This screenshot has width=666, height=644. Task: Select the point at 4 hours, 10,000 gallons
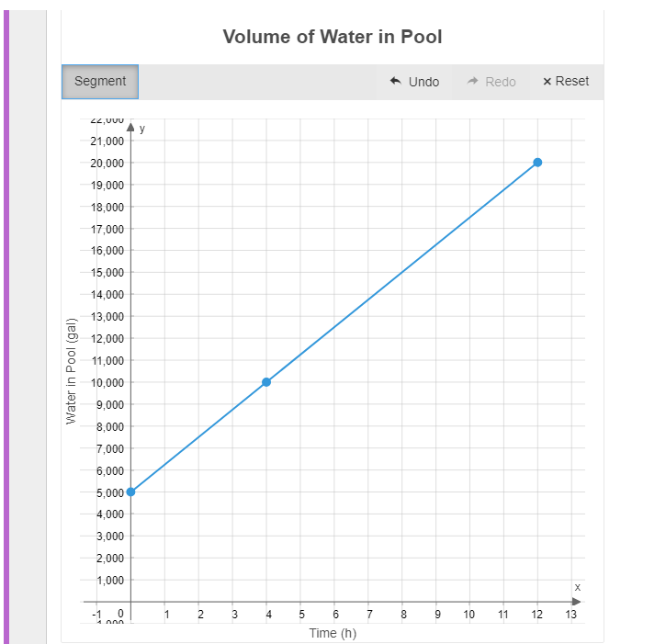266,382
